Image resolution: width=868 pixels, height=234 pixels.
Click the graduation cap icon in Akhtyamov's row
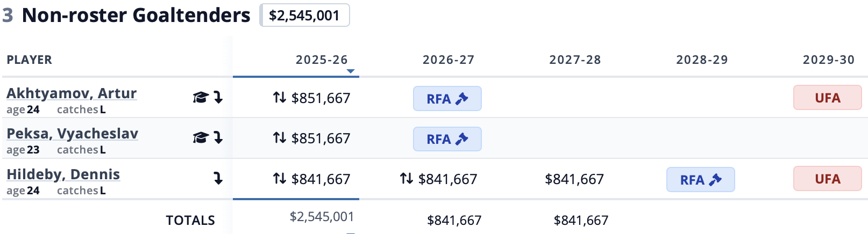point(200,98)
